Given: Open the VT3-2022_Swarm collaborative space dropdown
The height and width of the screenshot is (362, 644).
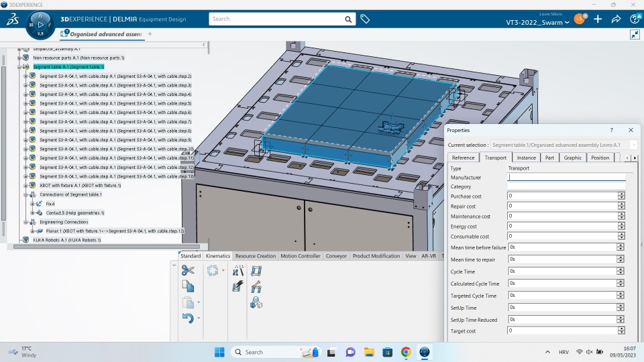Looking at the screenshot, I should coord(537,23).
